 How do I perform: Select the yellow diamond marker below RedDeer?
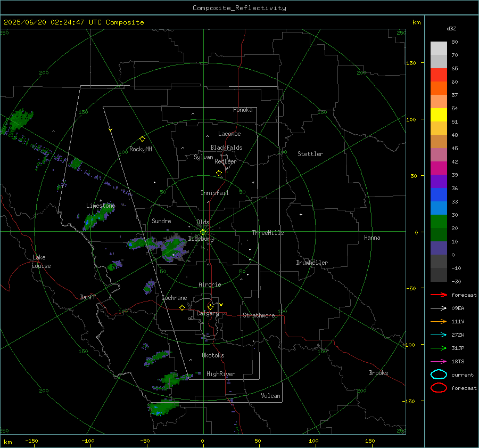click(x=219, y=173)
